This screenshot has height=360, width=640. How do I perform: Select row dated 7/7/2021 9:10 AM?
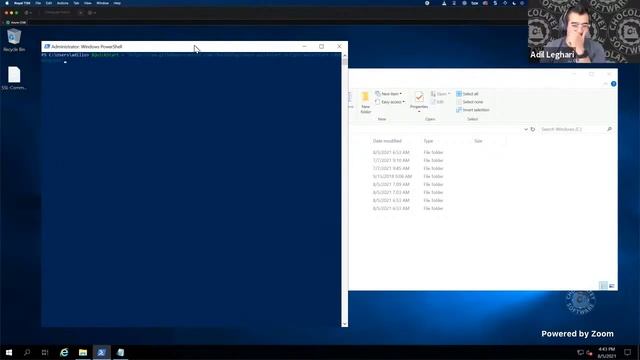[408, 160]
